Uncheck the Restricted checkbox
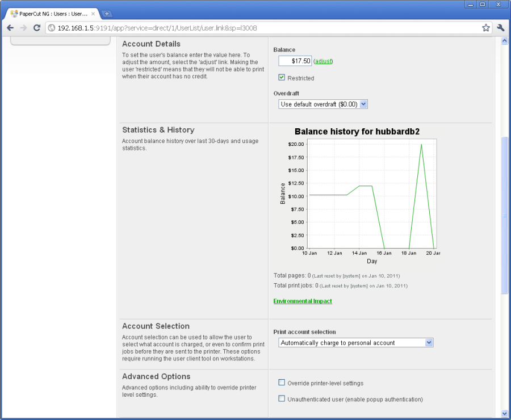511x420 pixels. 282,78
